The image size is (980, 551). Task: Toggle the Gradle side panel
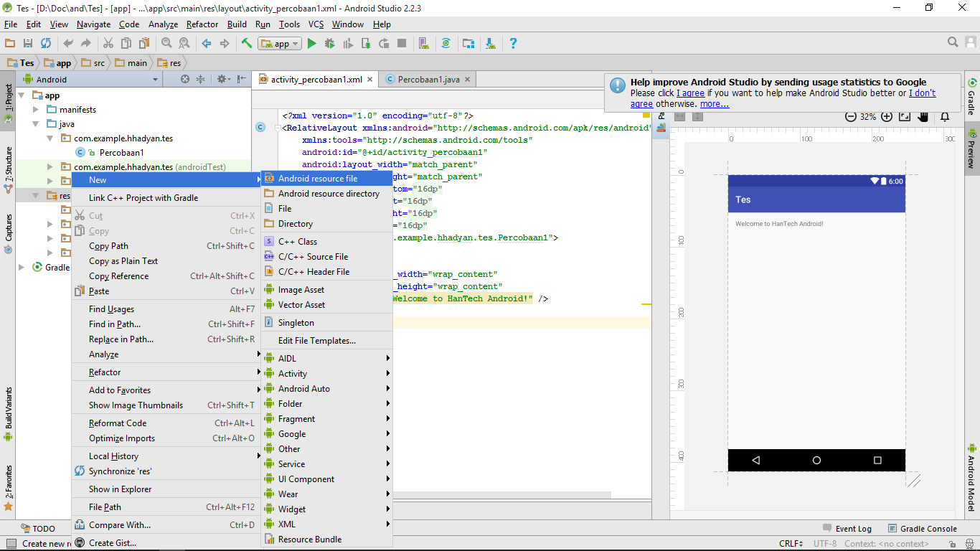(x=972, y=98)
